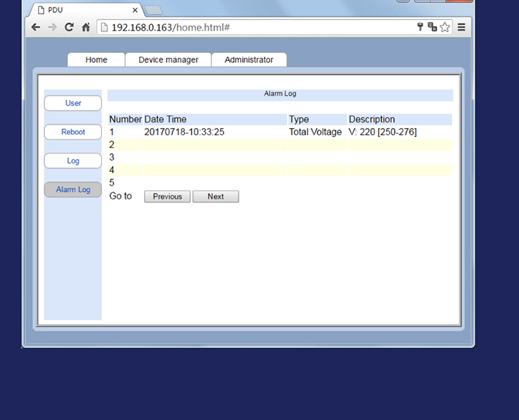Go to Next alarm log page

216,197
